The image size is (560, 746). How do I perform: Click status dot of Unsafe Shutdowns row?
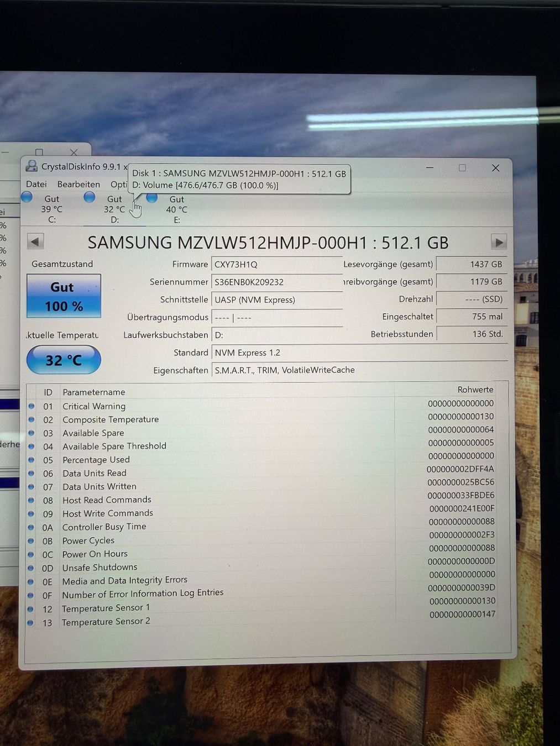(31, 568)
